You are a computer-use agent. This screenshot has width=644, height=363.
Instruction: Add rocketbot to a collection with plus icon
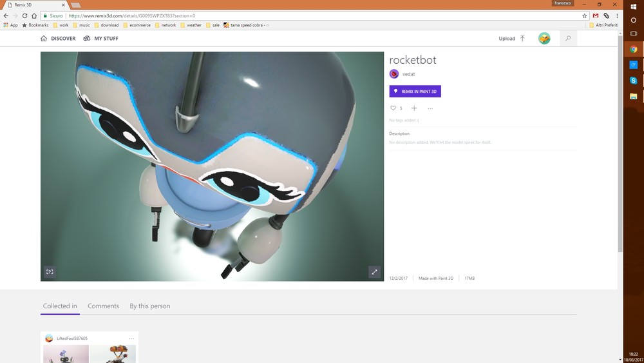click(414, 108)
